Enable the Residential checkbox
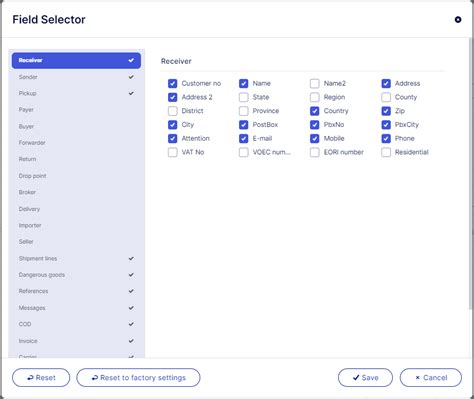This screenshot has width=474, height=399. (386, 152)
